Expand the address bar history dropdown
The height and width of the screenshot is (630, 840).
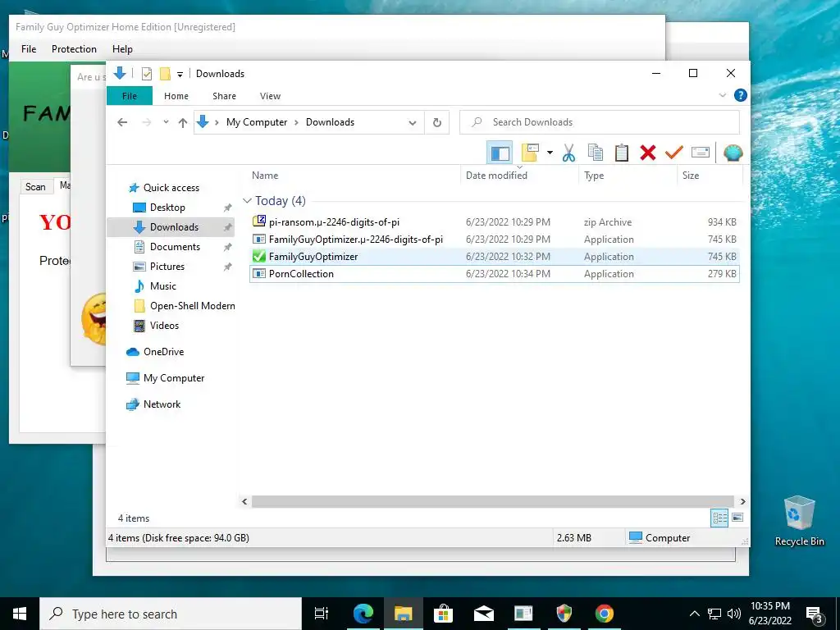[x=413, y=123]
